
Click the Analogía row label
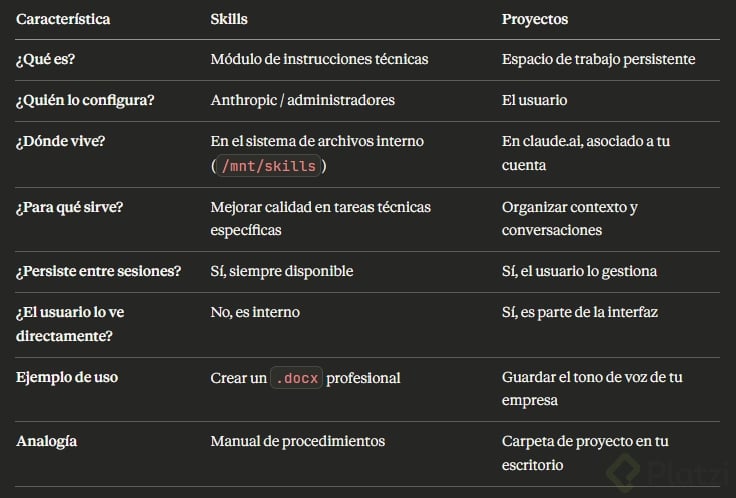tap(47, 441)
